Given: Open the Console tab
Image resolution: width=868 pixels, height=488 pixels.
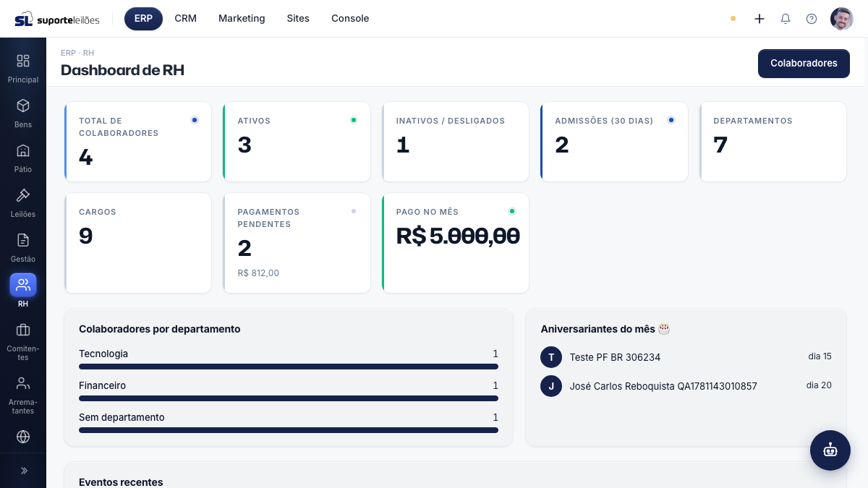Looking at the screenshot, I should point(350,19).
